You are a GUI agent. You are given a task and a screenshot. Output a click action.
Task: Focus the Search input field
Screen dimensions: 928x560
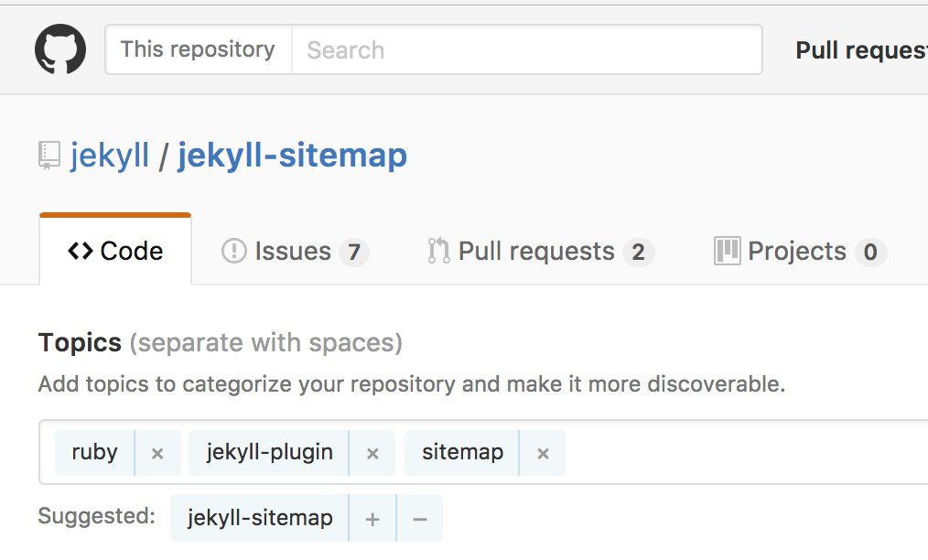pyautogui.click(x=526, y=49)
